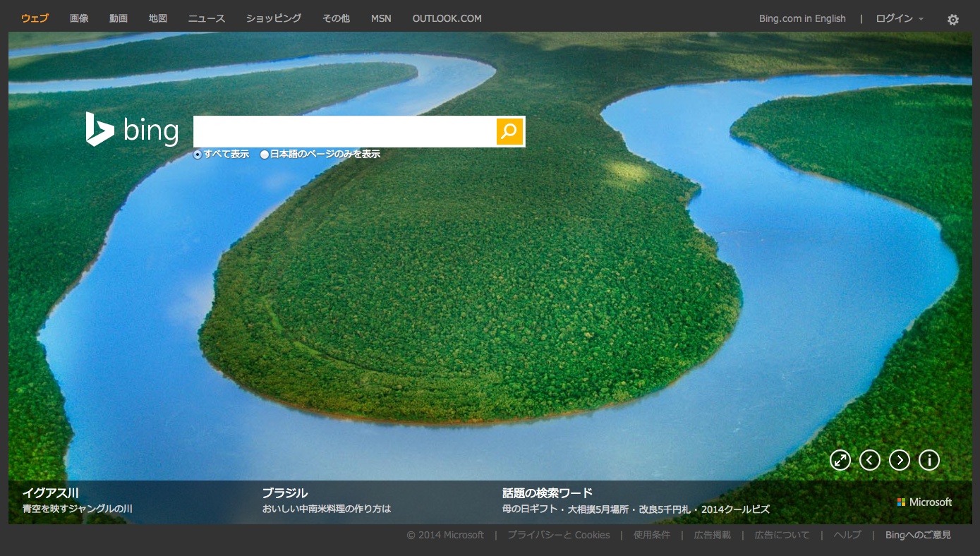Open the イグアス川 caption link
Screen dimensions: 980x556
(50, 493)
